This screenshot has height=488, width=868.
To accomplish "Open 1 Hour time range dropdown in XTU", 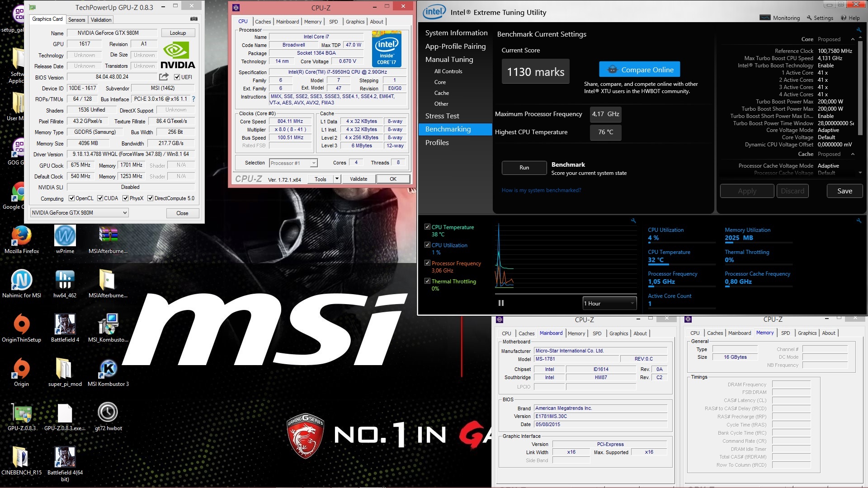I will click(x=609, y=303).
